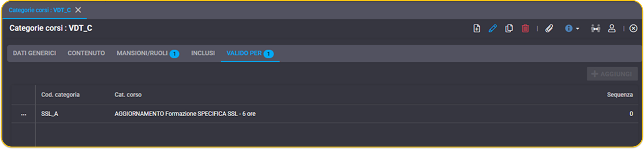644x149 pixels.
Task: Switch to the DATI GENERICI tab
Action: 34,53
